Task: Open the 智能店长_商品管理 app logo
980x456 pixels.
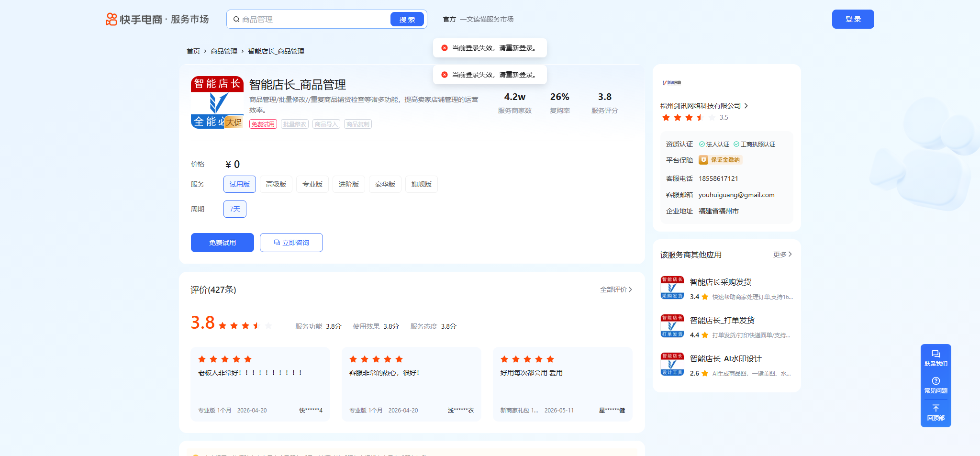Action: click(217, 102)
